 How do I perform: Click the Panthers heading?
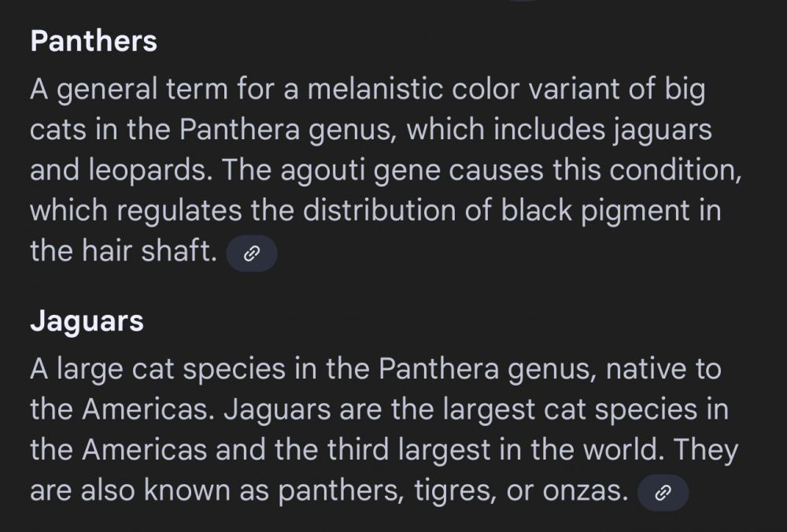tap(94, 41)
